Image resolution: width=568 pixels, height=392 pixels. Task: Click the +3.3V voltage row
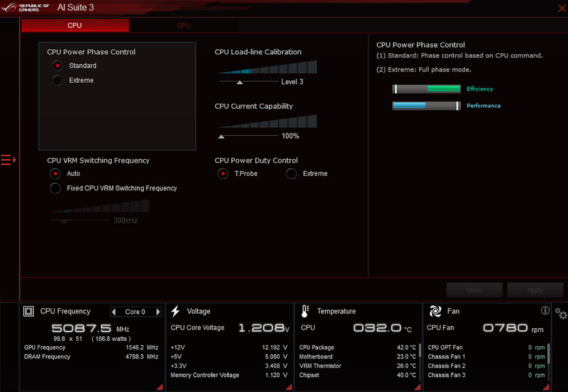tap(229, 366)
